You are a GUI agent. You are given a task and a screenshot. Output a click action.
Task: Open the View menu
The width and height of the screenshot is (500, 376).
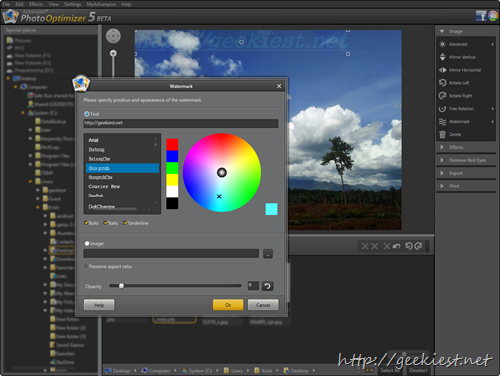(x=53, y=4)
